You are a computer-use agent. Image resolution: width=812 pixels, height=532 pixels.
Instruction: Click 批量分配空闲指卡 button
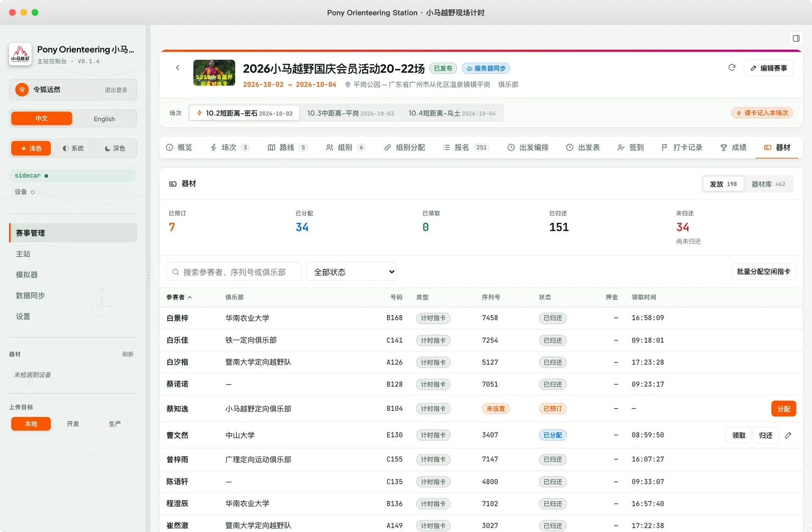pyautogui.click(x=763, y=271)
